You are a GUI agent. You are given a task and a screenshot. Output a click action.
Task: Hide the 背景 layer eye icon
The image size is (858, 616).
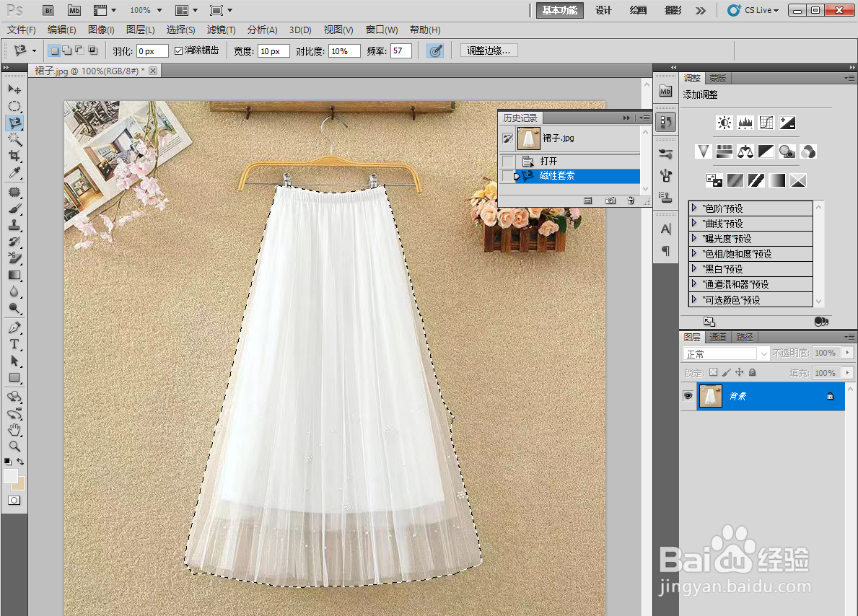(688, 395)
